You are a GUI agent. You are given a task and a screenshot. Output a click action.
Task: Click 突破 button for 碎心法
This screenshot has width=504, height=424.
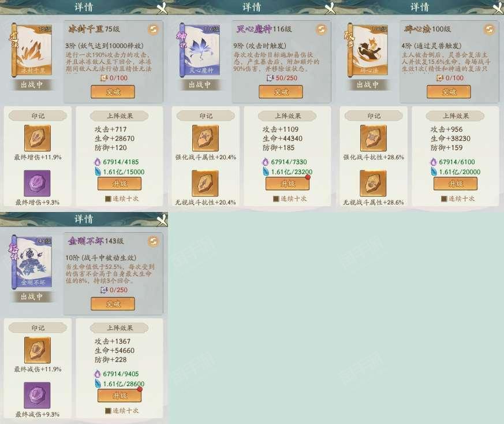(449, 92)
